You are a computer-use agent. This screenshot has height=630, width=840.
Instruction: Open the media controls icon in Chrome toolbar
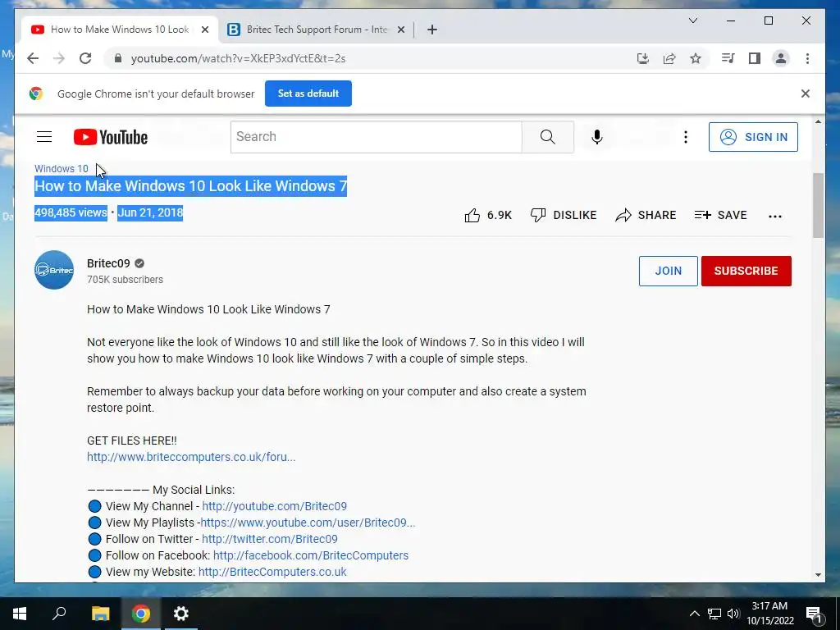[x=728, y=58]
